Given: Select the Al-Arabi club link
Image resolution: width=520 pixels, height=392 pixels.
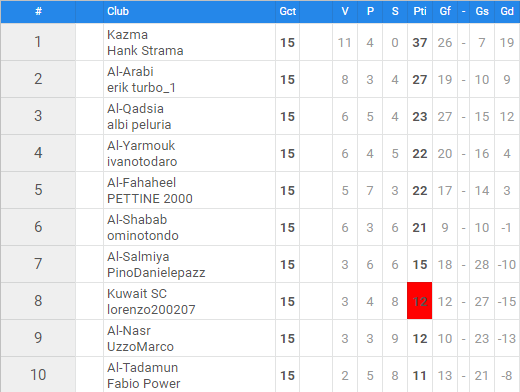Looking at the screenshot, I should pos(130,72).
